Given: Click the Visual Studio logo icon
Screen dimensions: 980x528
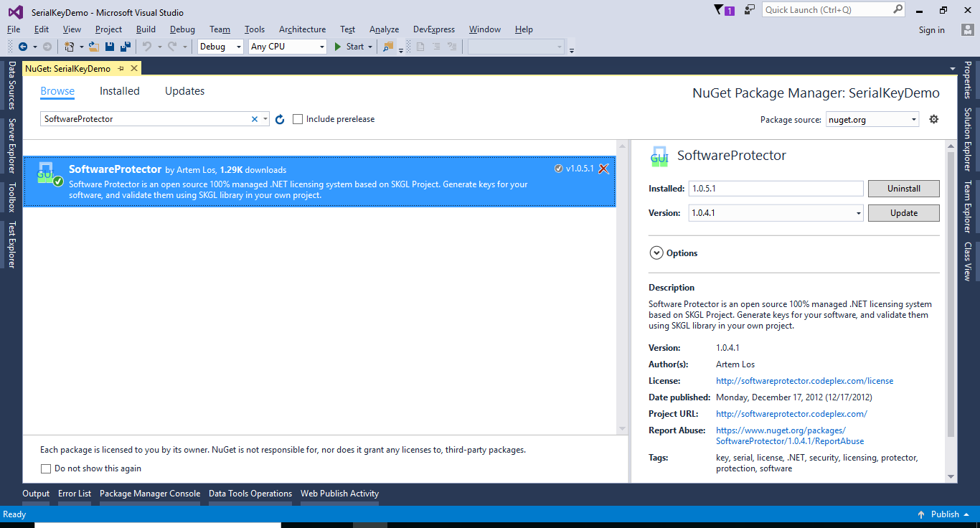Looking at the screenshot, I should pos(15,11).
